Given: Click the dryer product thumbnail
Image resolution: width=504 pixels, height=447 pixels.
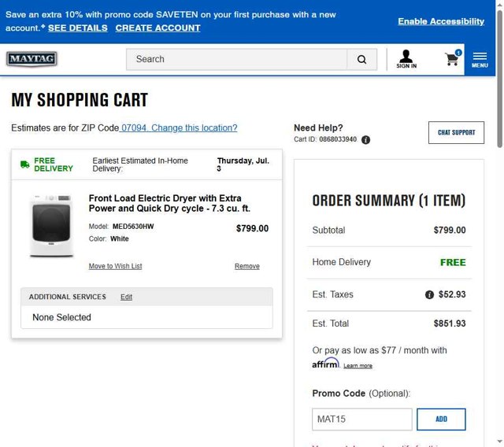Looking at the screenshot, I should [x=51, y=226].
